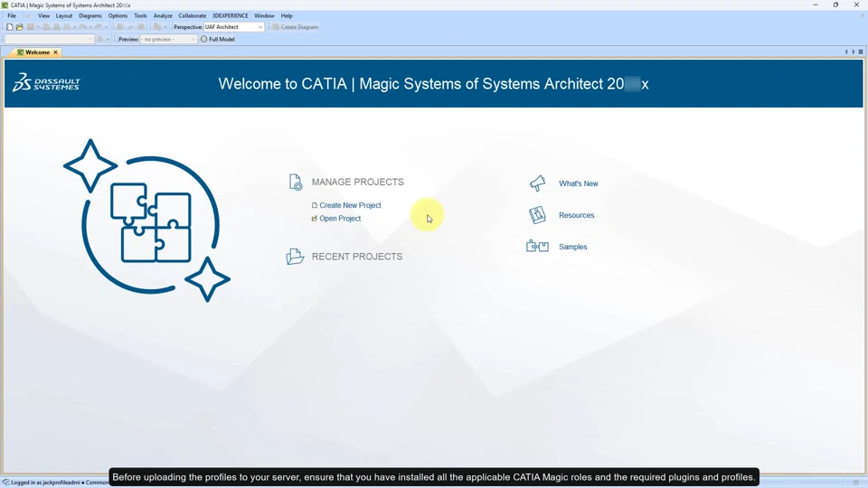The width and height of the screenshot is (868, 488).
Task: Open the Resources link
Action: pos(576,215)
